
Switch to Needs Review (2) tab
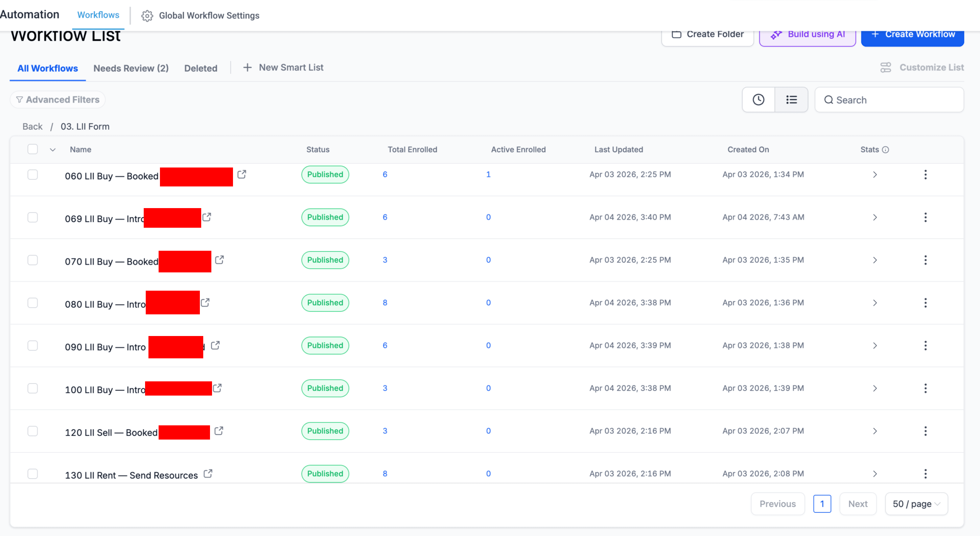131,68
